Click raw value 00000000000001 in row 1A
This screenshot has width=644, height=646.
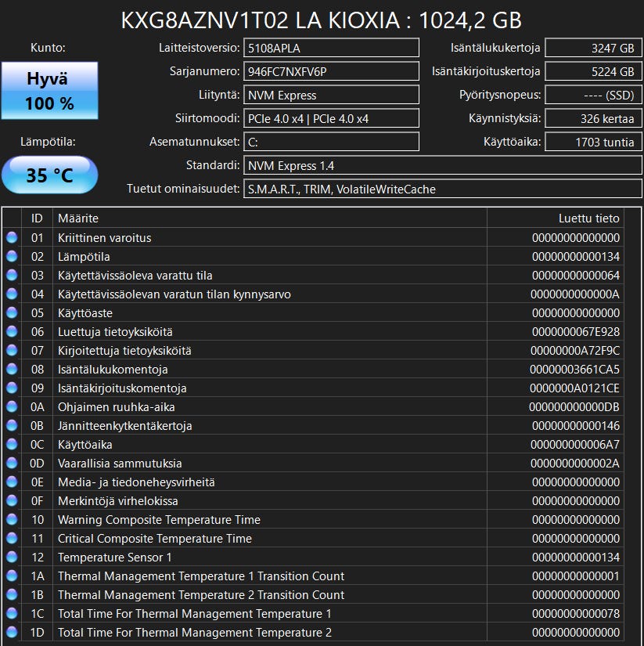click(576, 576)
